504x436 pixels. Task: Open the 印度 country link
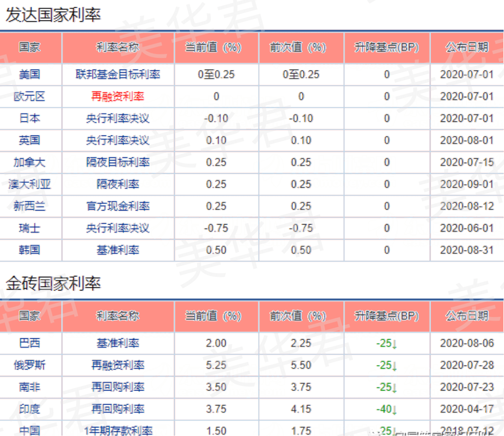[30, 409]
